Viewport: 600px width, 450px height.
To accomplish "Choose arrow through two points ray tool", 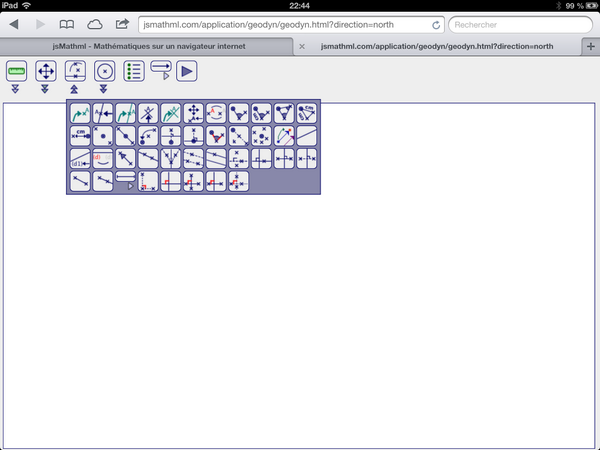I will coord(126,158).
